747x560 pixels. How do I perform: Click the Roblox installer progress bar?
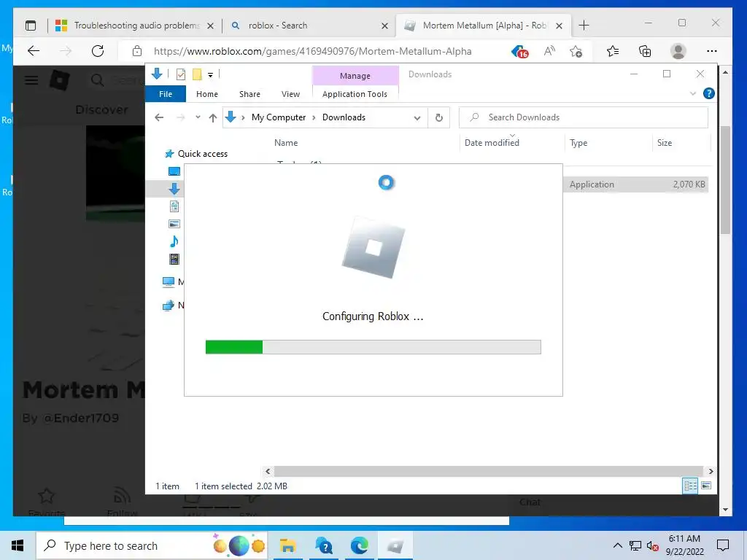pos(373,347)
